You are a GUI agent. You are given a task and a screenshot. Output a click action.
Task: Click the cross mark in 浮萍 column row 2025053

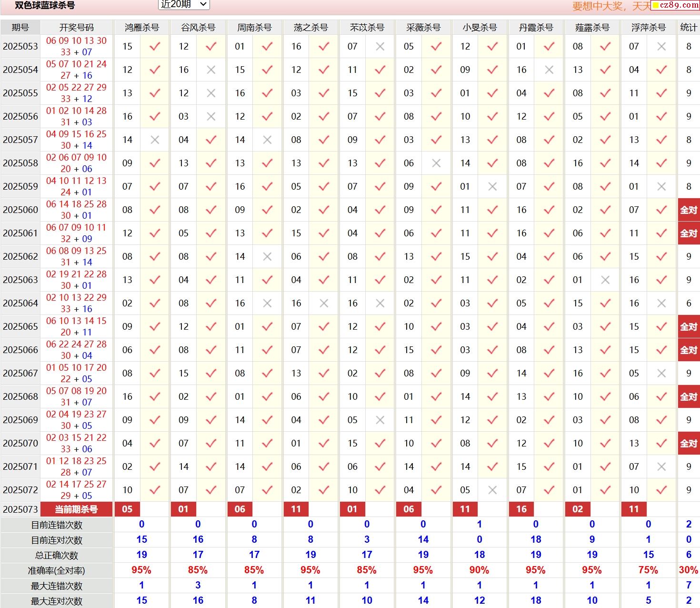[x=661, y=46]
